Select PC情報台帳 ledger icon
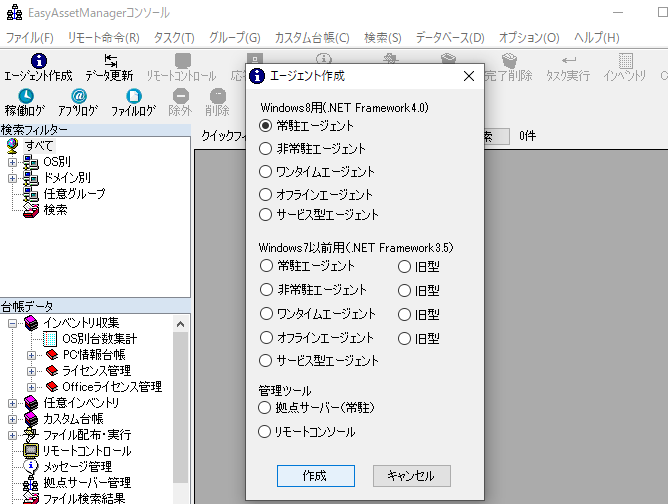The height and width of the screenshot is (504, 668). click(x=52, y=355)
